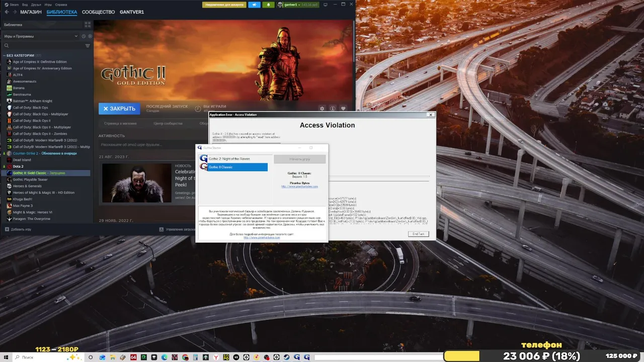The image size is (644, 362).
Task: Click Add game plus icon
Action: (x=7, y=229)
